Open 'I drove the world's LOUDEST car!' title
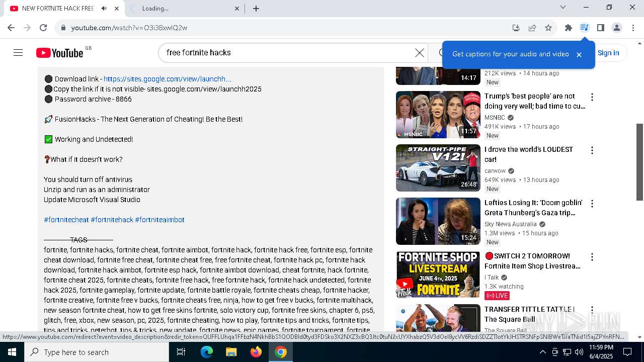 [528, 154]
